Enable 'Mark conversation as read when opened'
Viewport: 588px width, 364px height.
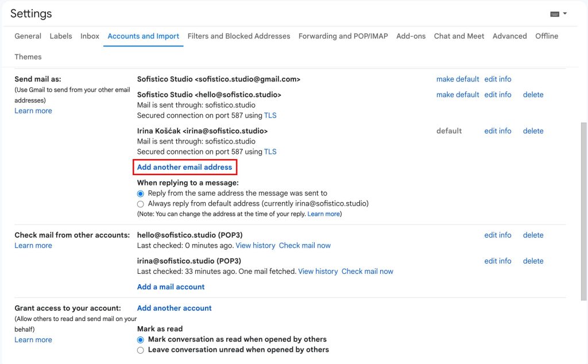[141, 340]
